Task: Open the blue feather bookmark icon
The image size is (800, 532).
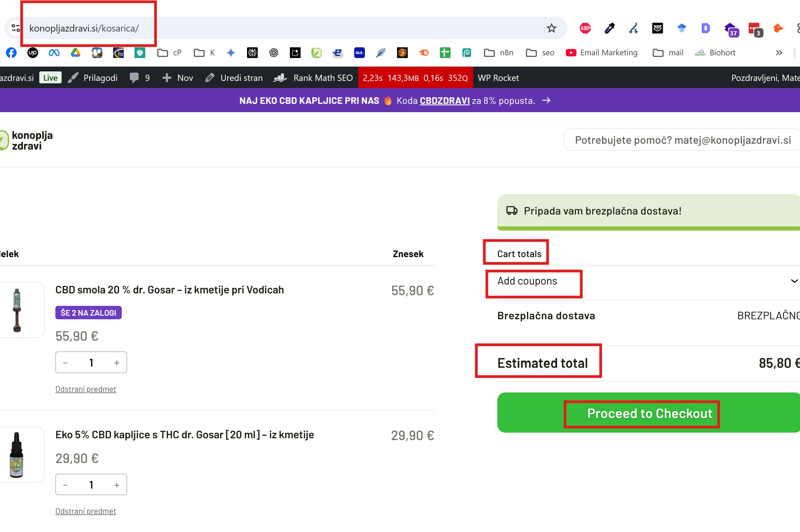Action: coord(381,53)
